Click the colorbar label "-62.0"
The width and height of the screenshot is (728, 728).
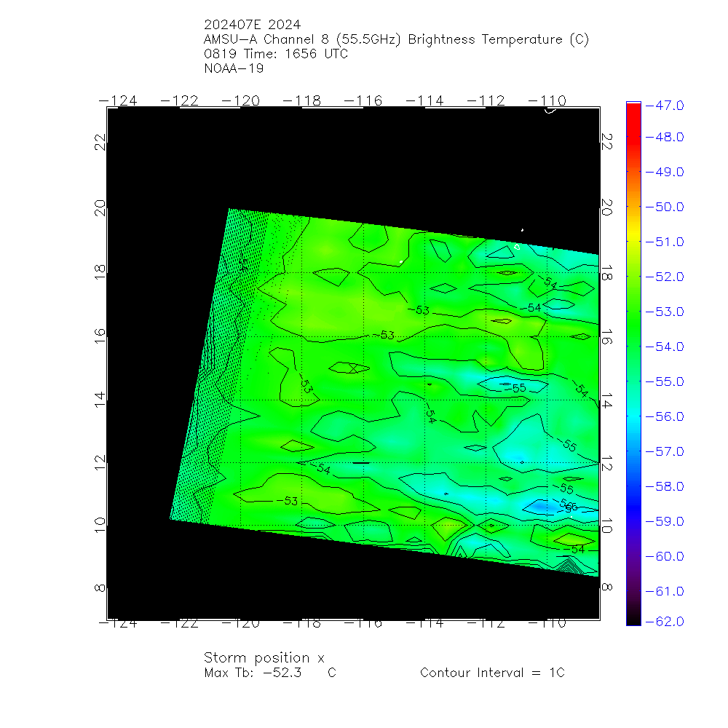click(665, 621)
